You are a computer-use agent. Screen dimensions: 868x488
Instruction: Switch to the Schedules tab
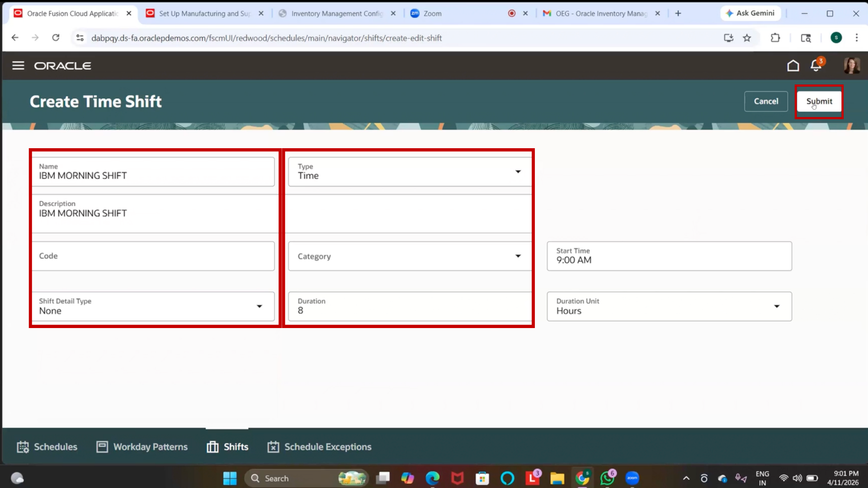(x=47, y=447)
